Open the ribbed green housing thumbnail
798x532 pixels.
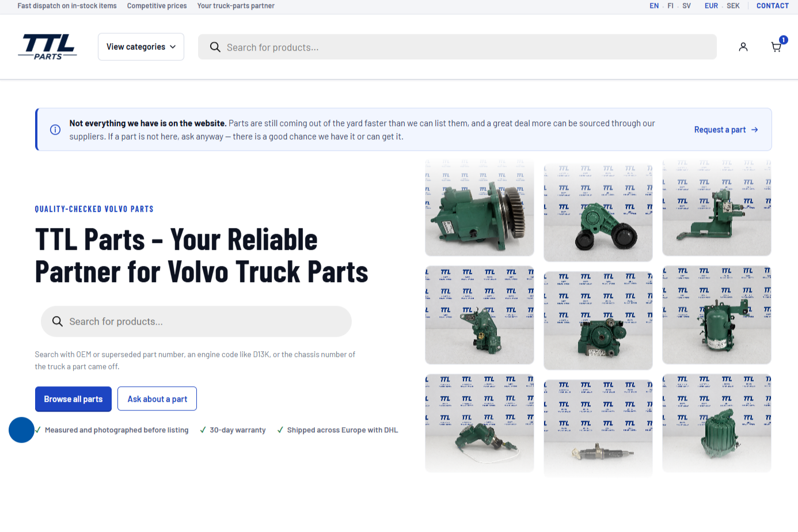click(x=717, y=423)
